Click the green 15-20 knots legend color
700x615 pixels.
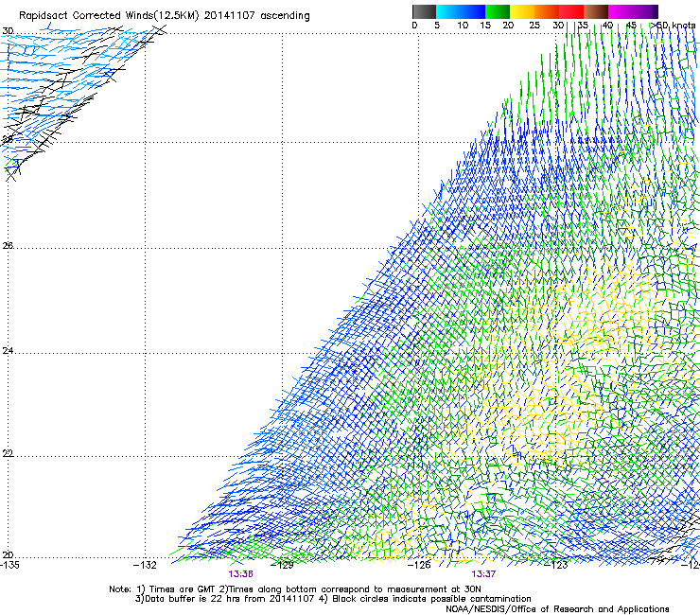pos(498,11)
